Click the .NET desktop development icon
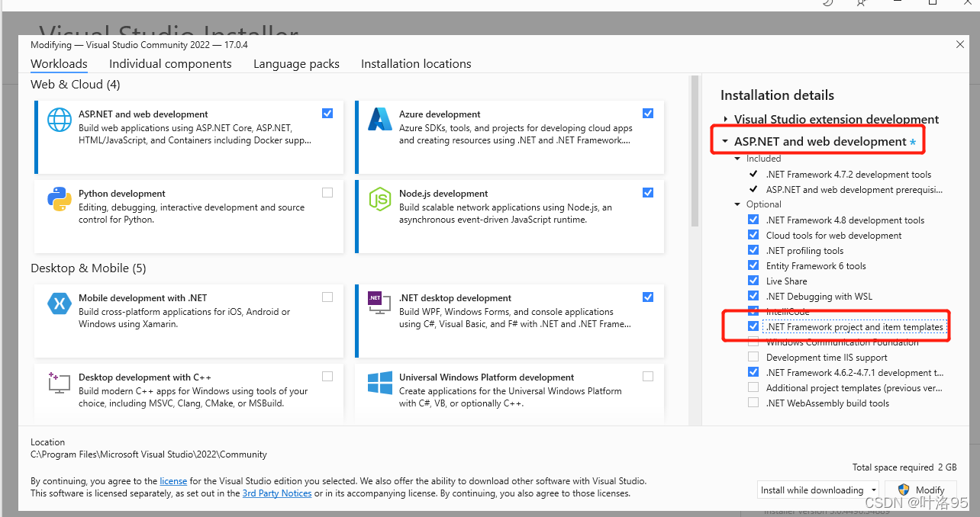Image resolution: width=980 pixels, height=517 pixels. coord(379,303)
